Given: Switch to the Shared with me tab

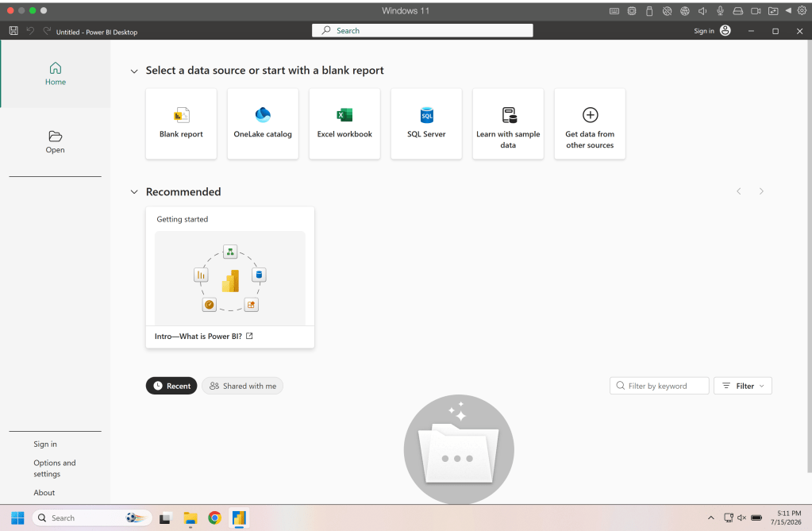Looking at the screenshot, I should click(242, 386).
